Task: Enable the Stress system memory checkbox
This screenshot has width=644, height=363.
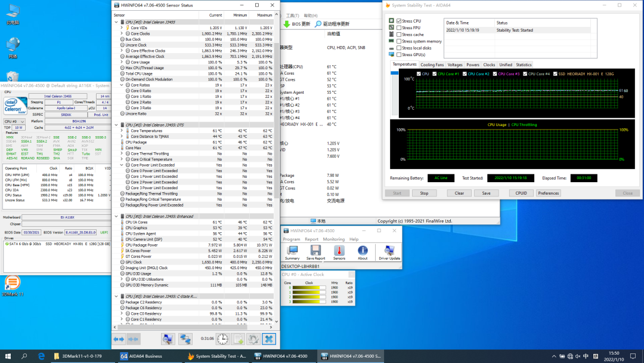Action: tap(399, 41)
